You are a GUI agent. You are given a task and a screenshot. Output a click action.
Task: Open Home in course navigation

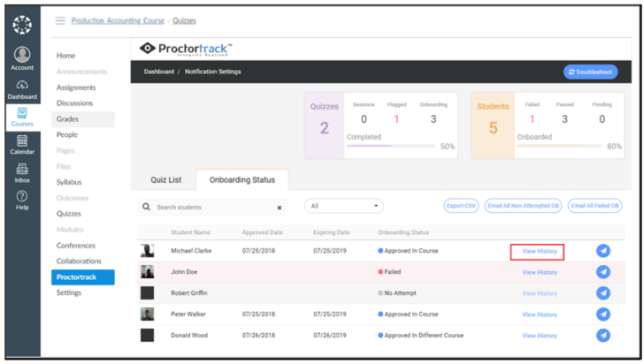tap(65, 56)
